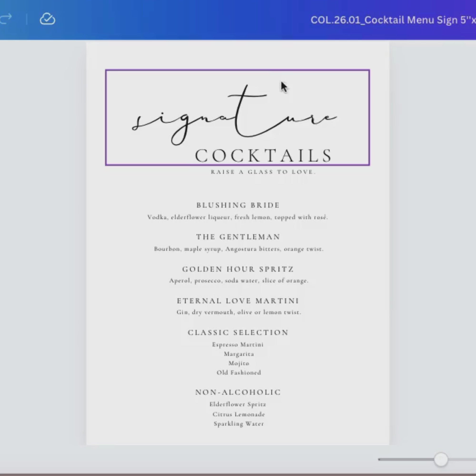476x476 pixels.
Task: Select 'ETERNAL LOVE MARTINI' heading
Action: [x=238, y=301]
